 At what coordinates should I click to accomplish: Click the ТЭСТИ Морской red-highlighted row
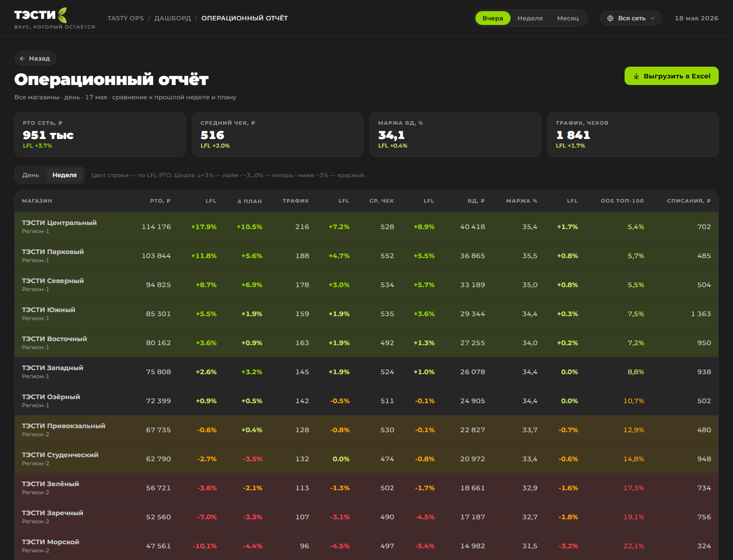click(x=366, y=546)
